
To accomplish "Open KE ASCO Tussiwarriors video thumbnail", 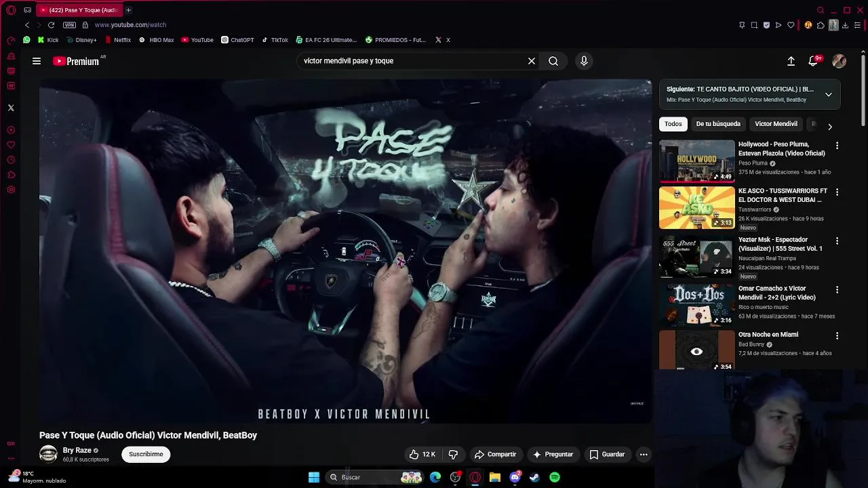I will (x=696, y=208).
